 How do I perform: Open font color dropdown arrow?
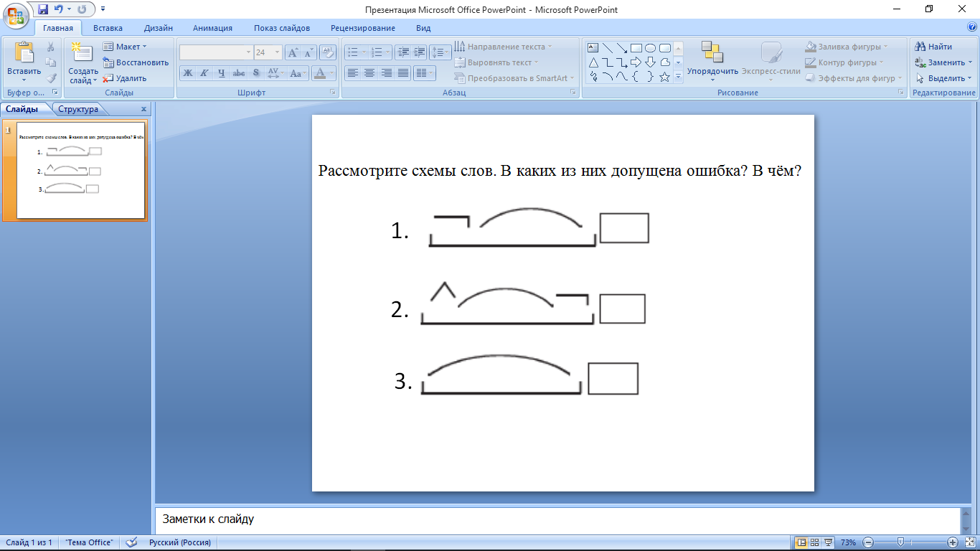331,72
